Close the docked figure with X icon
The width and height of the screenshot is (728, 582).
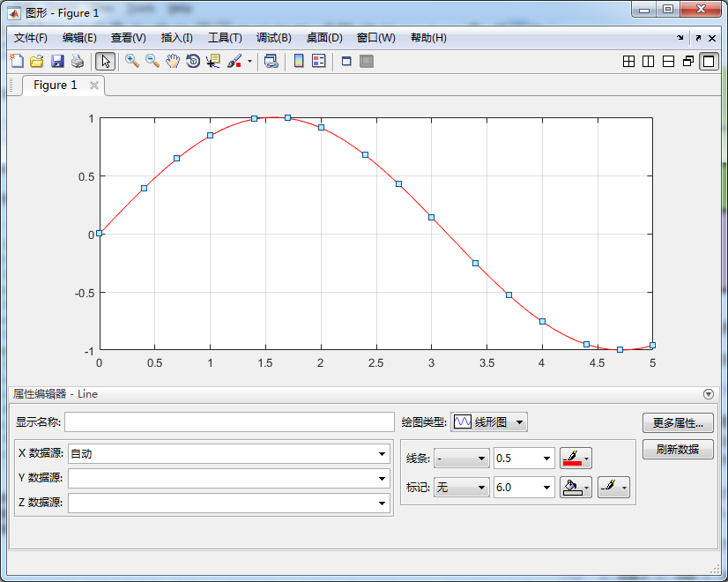click(712, 38)
